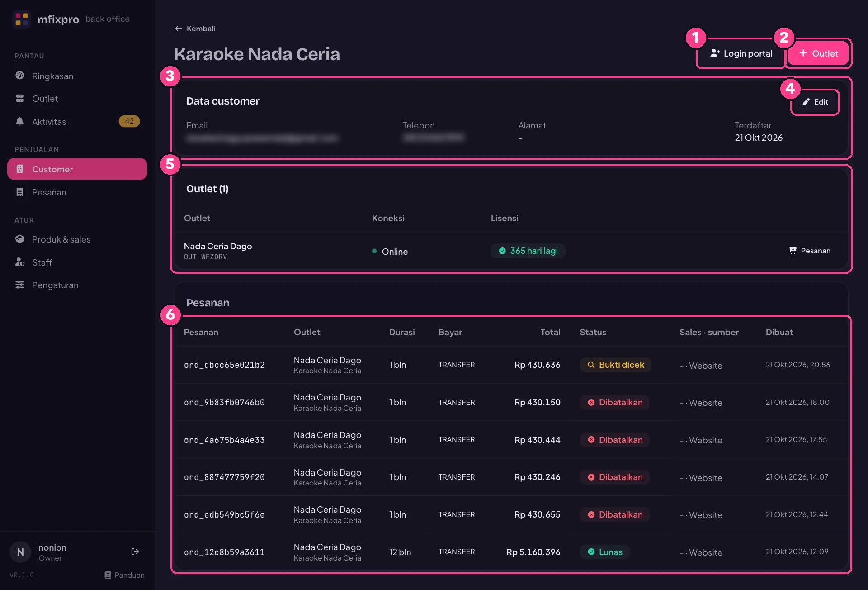Open Pengaturan settings
Viewport: 868px width, 590px height.
pyautogui.click(x=77, y=285)
